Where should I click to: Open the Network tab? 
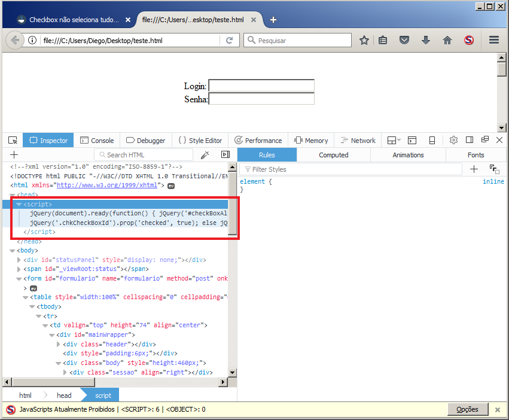358,141
